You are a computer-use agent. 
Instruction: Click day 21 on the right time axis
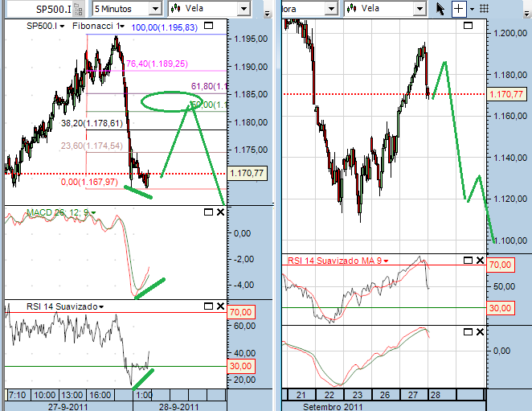(301, 395)
